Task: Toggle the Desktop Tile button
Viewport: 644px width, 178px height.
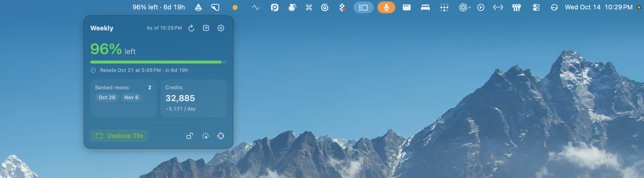Action: pyautogui.click(x=119, y=136)
